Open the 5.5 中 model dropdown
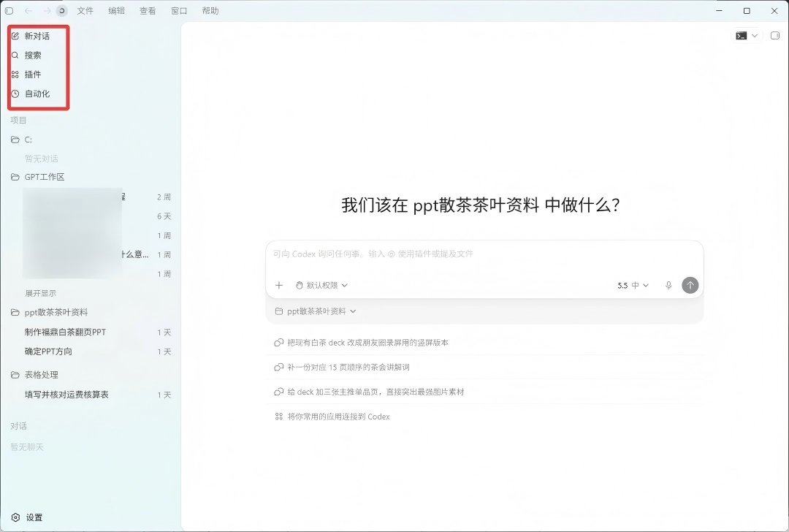Image resolution: width=789 pixels, height=532 pixels. pos(633,286)
